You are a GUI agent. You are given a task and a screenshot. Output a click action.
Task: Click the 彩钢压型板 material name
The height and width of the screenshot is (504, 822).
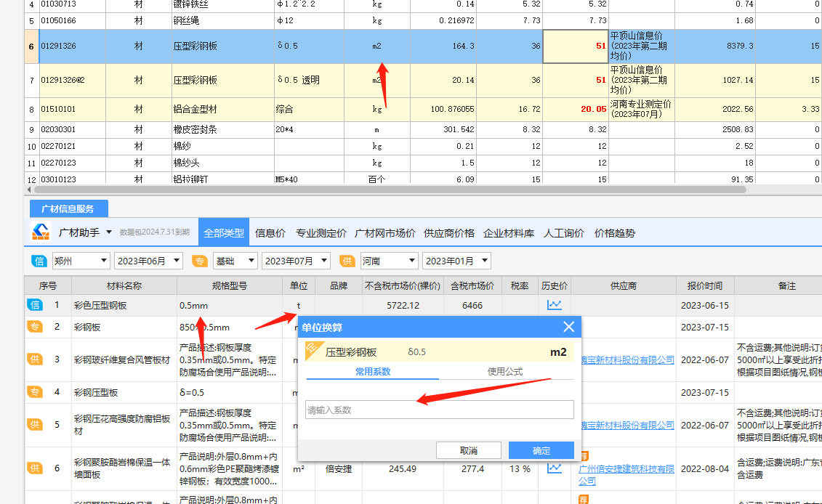coord(96,392)
